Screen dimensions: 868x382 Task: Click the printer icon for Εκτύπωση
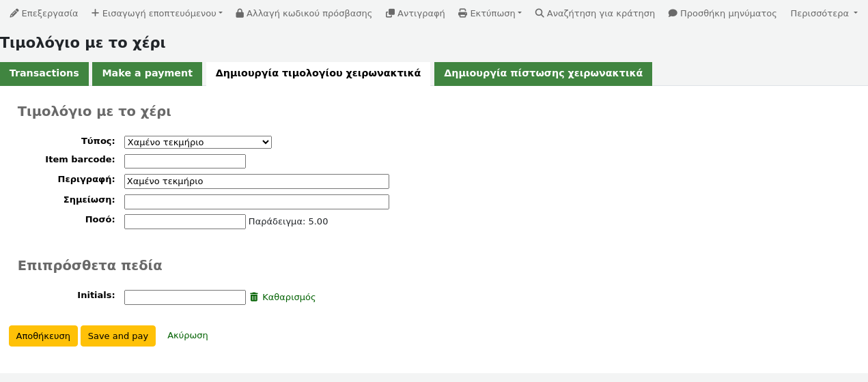462,14
